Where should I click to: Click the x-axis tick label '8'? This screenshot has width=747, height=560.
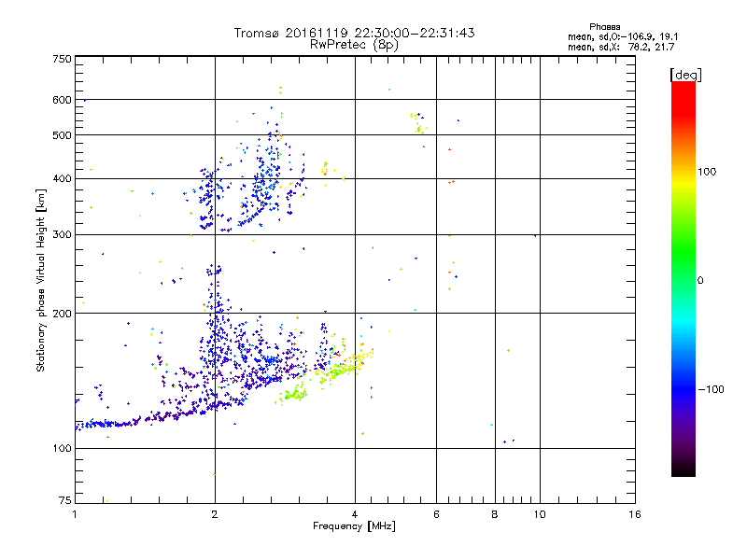coord(495,514)
